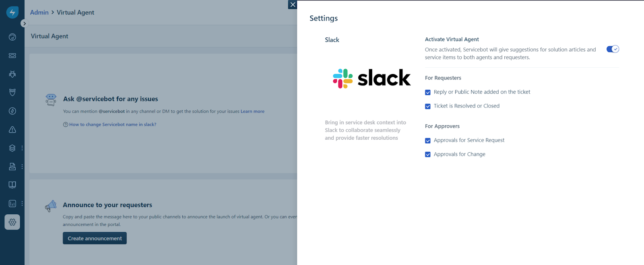Open the Alerts warning triangle icon
This screenshot has height=265, width=644.
12,130
